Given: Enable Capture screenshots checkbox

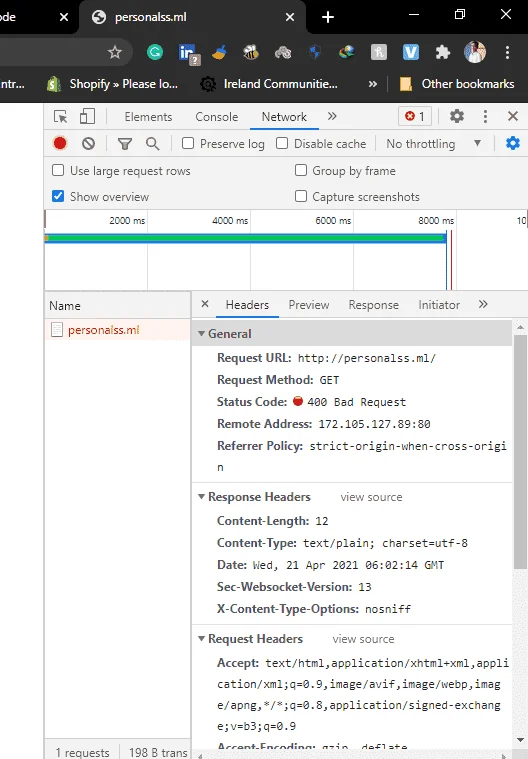Looking at the screenshot, I should pyautogui.click(x=301, y=196).
